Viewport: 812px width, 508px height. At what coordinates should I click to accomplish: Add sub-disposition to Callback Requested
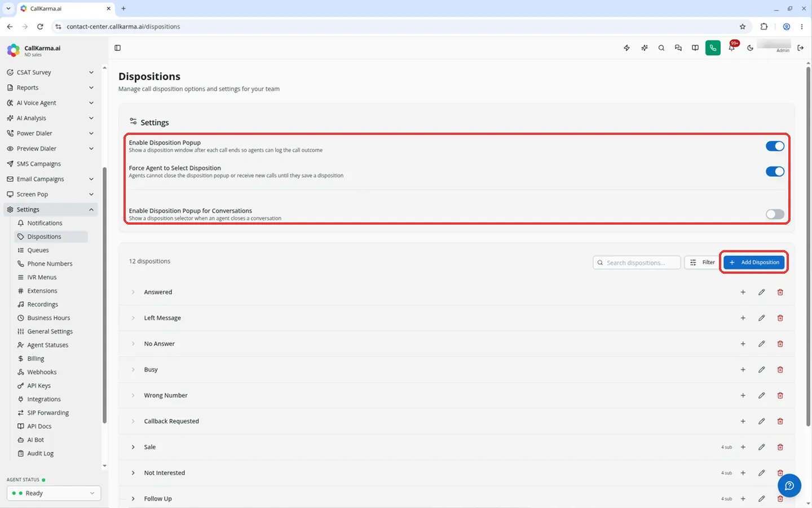[743, 422]
